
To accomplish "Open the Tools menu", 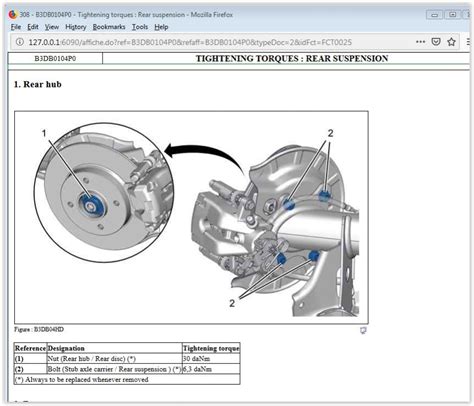I will click(x=140, y=27).
